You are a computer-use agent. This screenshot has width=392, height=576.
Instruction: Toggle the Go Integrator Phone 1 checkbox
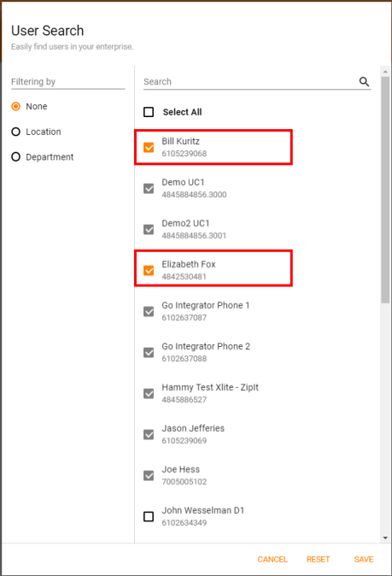pos(149,312)
